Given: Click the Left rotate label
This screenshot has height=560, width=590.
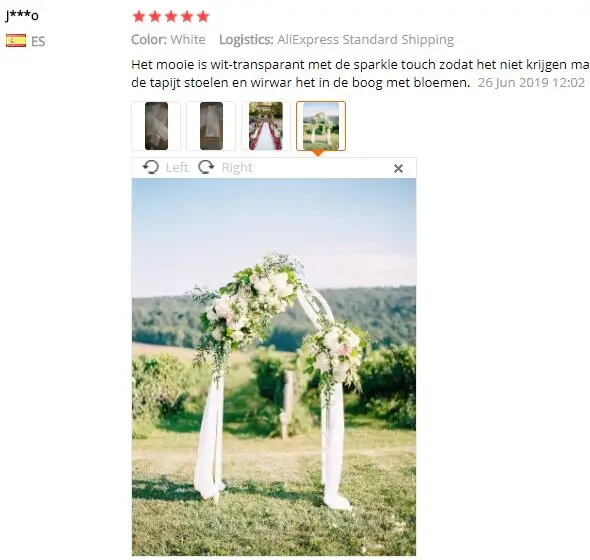Looking at the screenshot, I should point(177,167).
